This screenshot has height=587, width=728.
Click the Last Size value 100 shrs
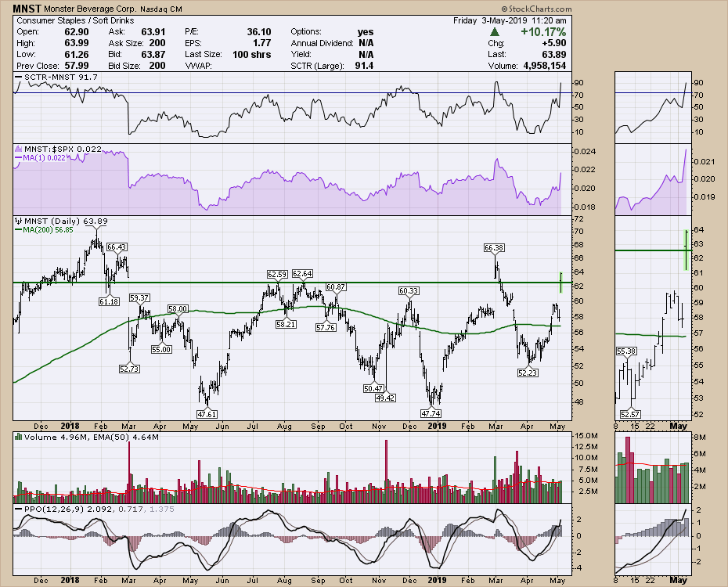[251, 54]
